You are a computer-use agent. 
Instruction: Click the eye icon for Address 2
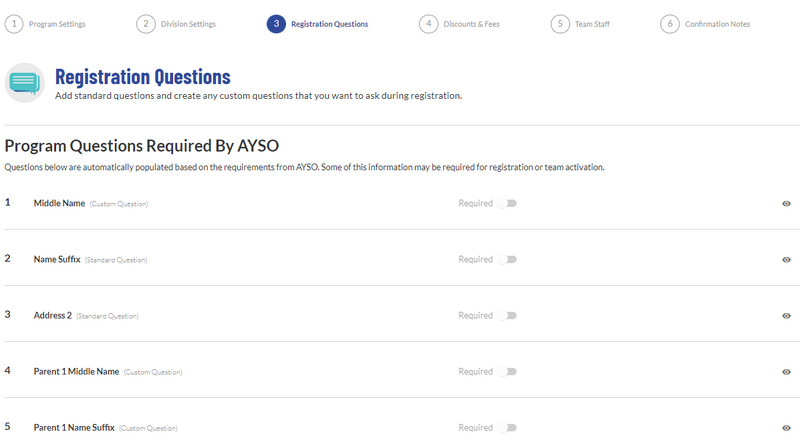coord(787,316)
